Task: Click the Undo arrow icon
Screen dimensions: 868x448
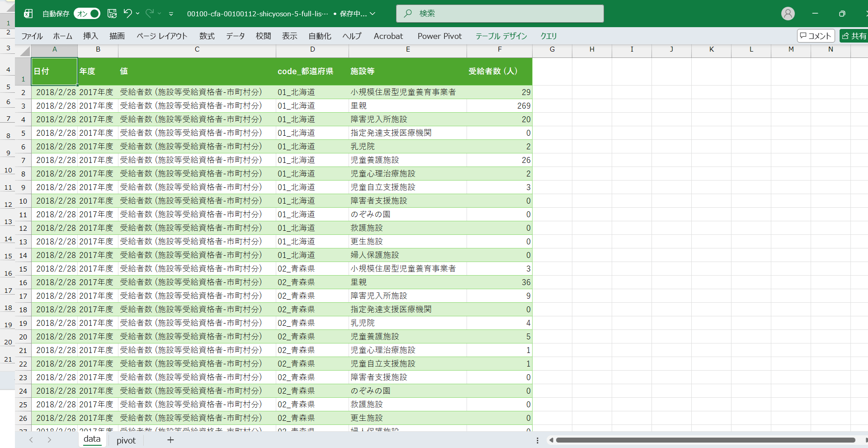Action: click(128, 14)
